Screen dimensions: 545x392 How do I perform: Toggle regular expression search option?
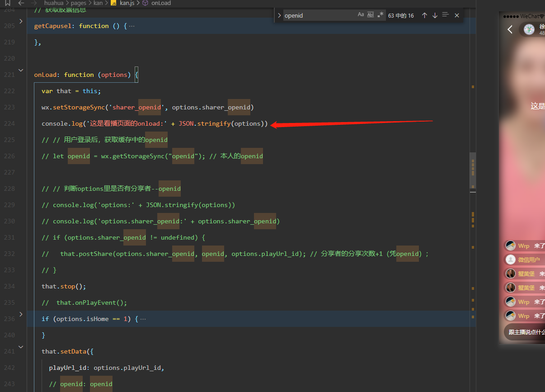[381, 15]
